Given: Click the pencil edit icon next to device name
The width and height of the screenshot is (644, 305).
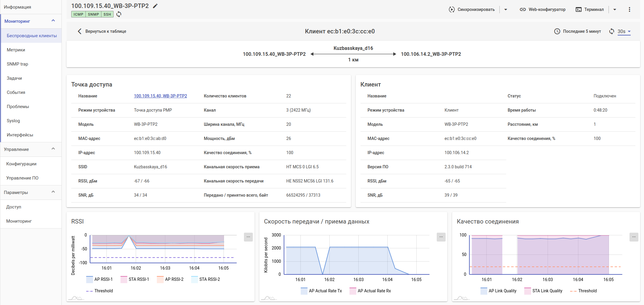Looking at the screenshot, I should click(155, 6).
